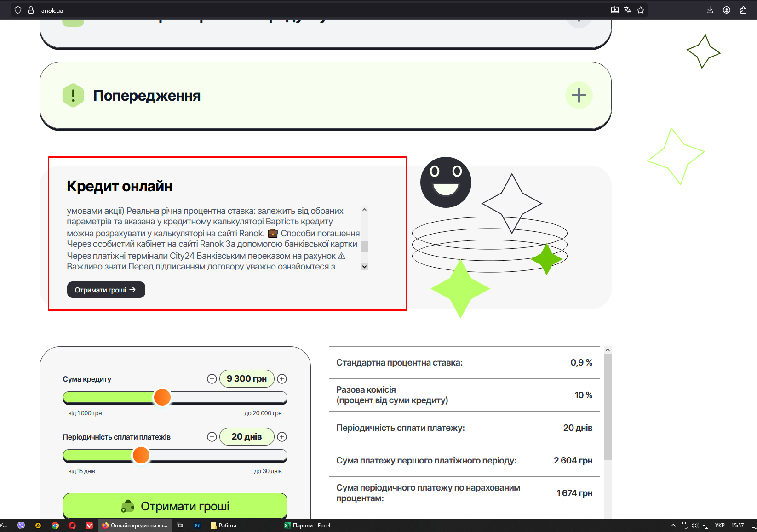The width and height of the screenshot is (757, 532).
Task: Click the large green Отримати гроші button
Action: pyautogui.click(x=175, y=506)
